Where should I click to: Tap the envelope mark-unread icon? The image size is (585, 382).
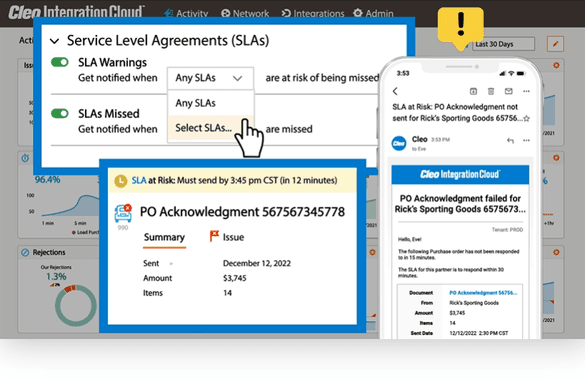[x=509, y=91]
